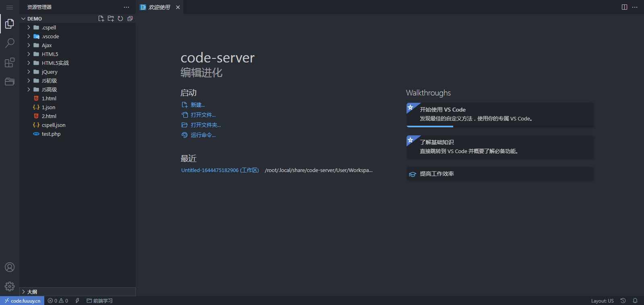This screenshot has width=644, height=305.
Task: Click the 资源管理器 panel title
Action: tap(39, 7)
